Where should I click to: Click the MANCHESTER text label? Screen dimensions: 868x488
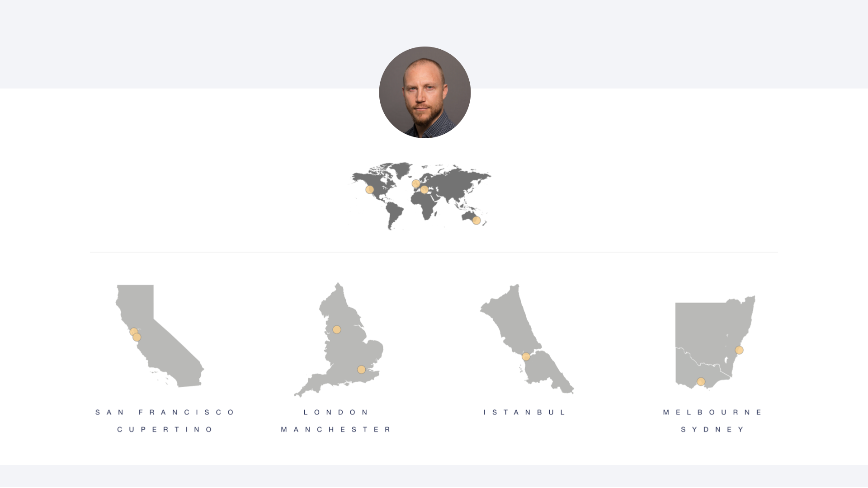tap(336, 429)
